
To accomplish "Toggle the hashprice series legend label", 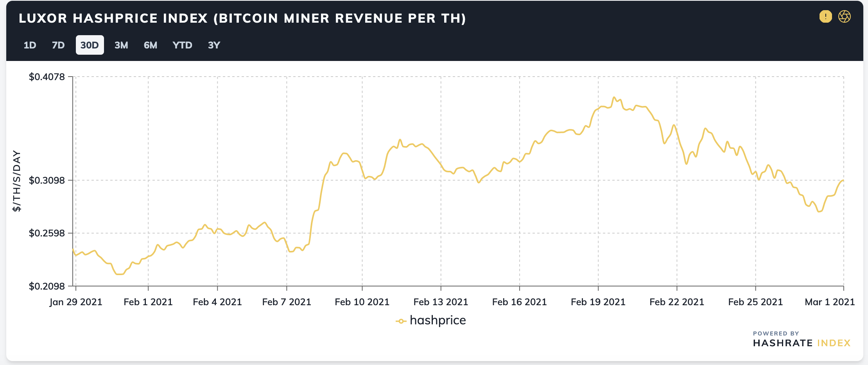I will click(x=438, y=320).
